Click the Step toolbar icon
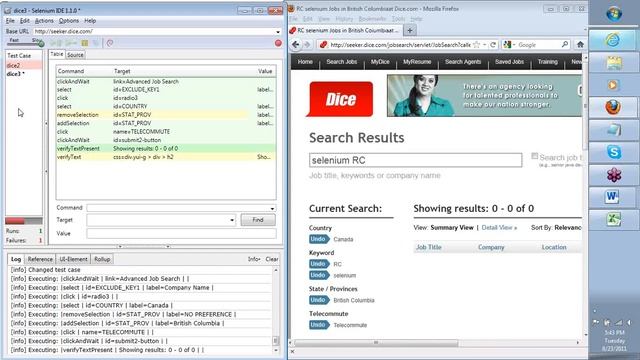This screenshot has width=640, height=360. (96, 43)
